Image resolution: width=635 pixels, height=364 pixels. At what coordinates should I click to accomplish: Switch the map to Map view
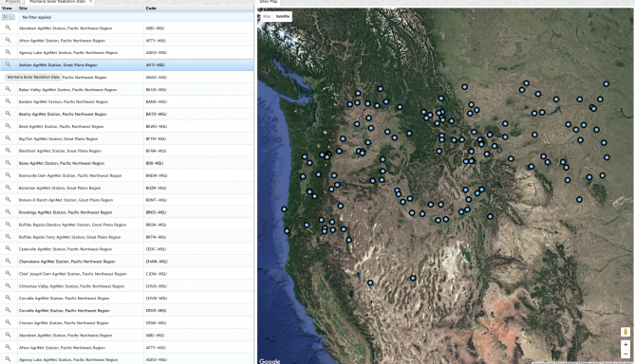pyautogui.click(x=267, y=16)
